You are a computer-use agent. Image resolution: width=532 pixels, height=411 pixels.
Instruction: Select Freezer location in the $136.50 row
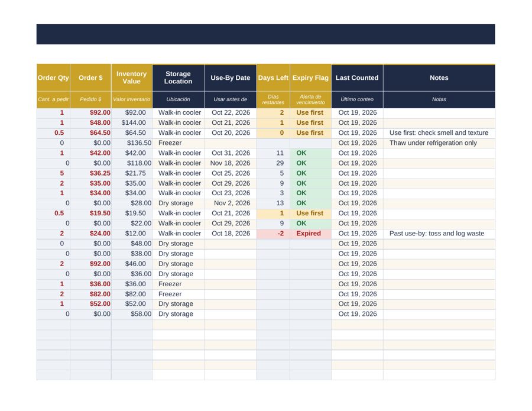178,143
